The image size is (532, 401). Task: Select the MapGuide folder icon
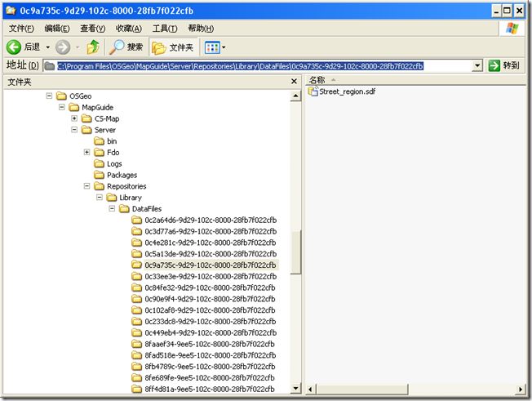click(x=74, y=107)
